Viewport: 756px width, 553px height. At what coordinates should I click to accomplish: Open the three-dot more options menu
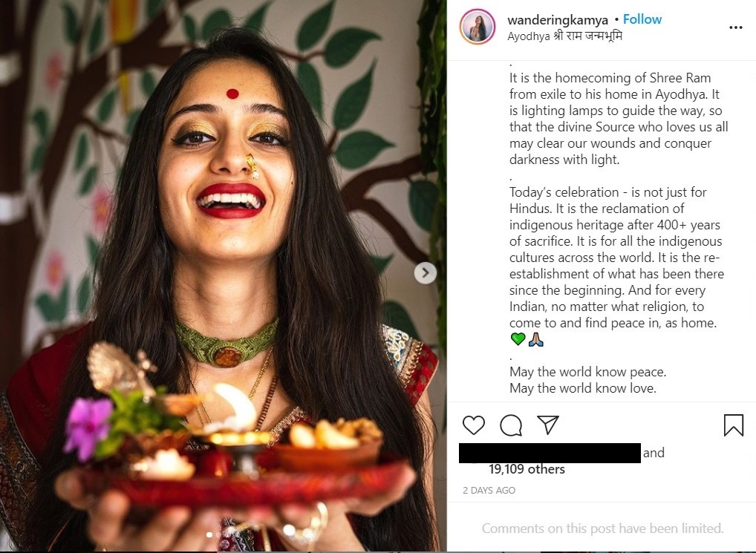(735, 27)
